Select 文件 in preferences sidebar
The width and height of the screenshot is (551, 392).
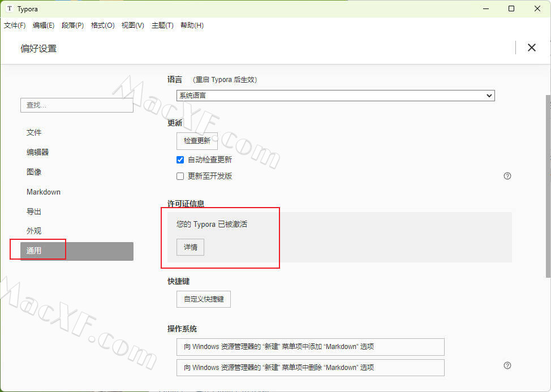[34, 132]
